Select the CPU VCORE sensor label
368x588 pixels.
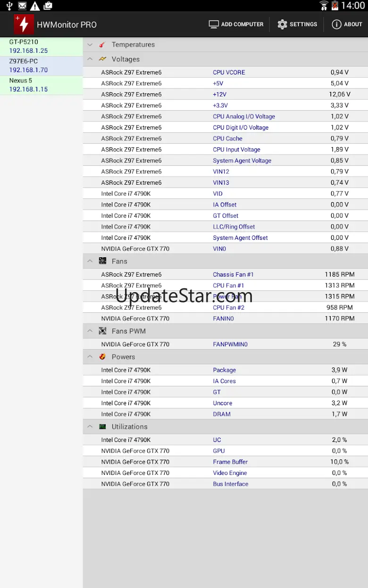[229, 73]
